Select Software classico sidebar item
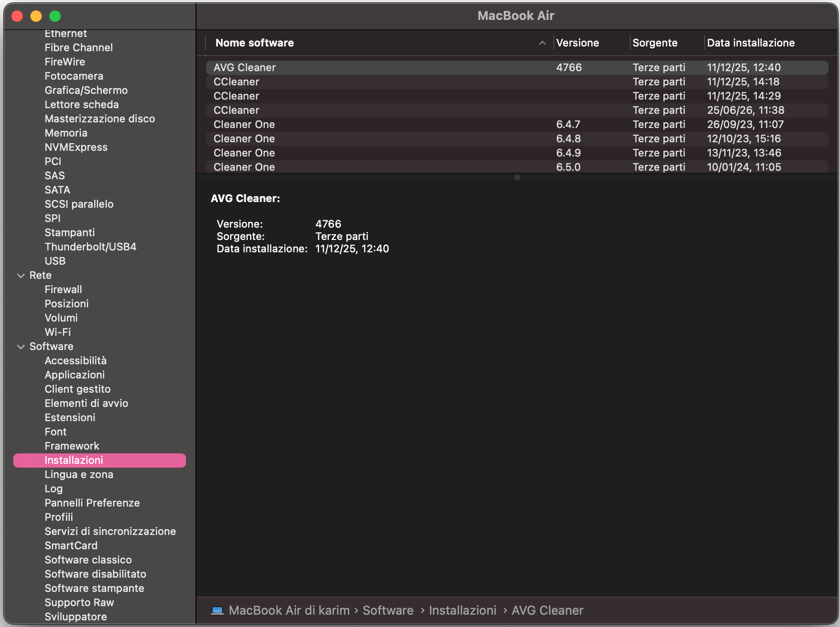 88,560
